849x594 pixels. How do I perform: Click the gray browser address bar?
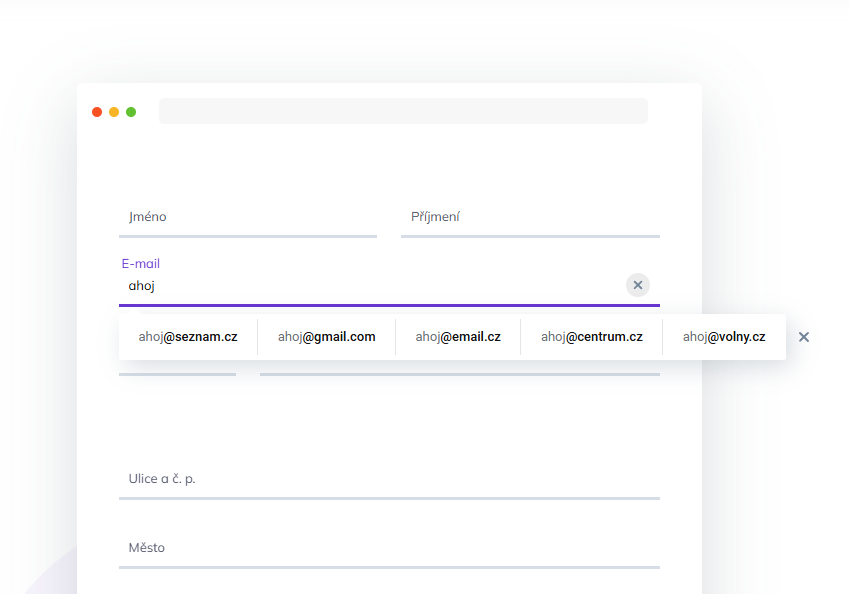click(403, 111)
